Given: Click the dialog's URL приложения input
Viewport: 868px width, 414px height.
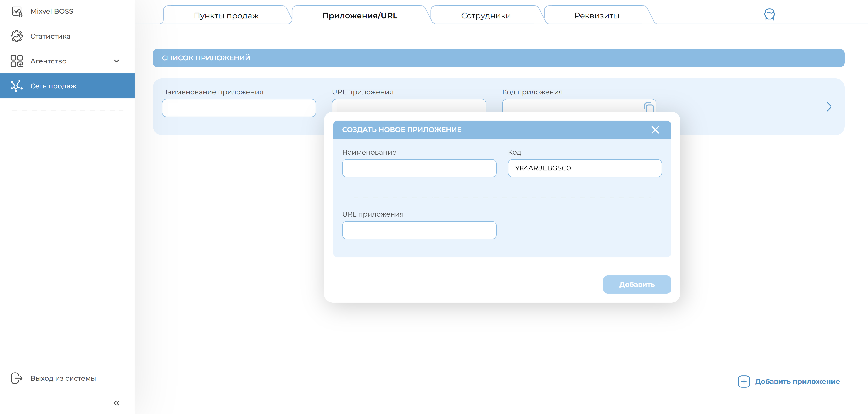Looking at the screenshot, I should (x=419, y=230).
